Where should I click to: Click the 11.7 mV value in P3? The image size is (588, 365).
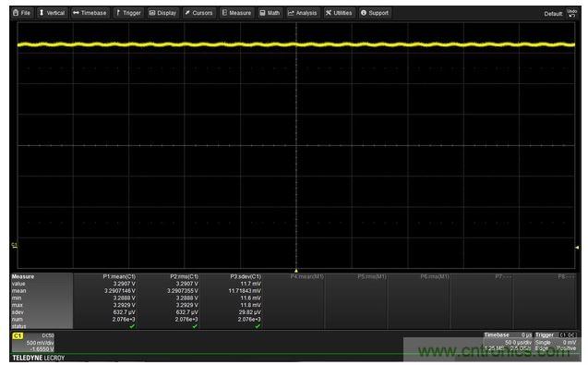[x=250, y=284]
